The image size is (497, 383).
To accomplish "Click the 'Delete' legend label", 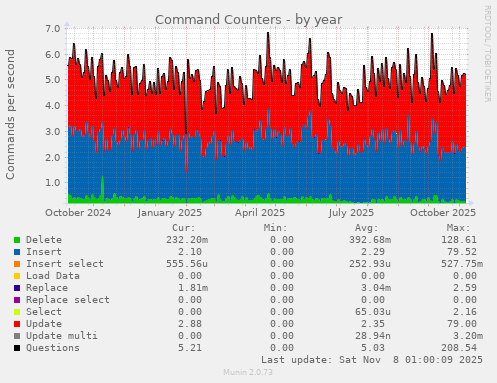I will click(44, 240).
